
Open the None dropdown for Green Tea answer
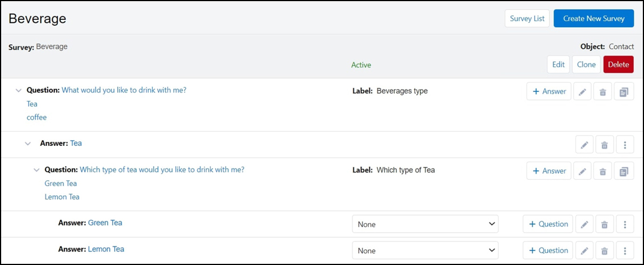425,224
